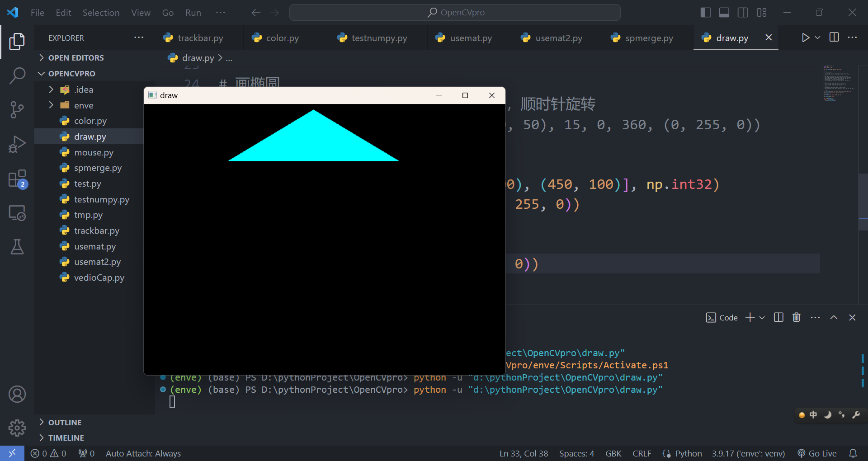868x461 pixels.
Task: Open editor More Actions ellipsis
Action: tap(852, 38)
